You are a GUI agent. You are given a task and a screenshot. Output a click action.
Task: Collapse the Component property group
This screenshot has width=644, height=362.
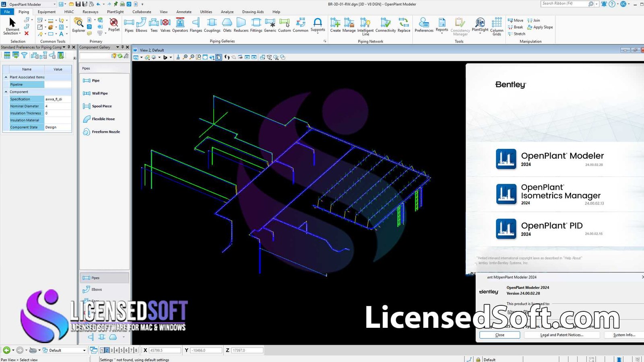[x=6, y=92]
